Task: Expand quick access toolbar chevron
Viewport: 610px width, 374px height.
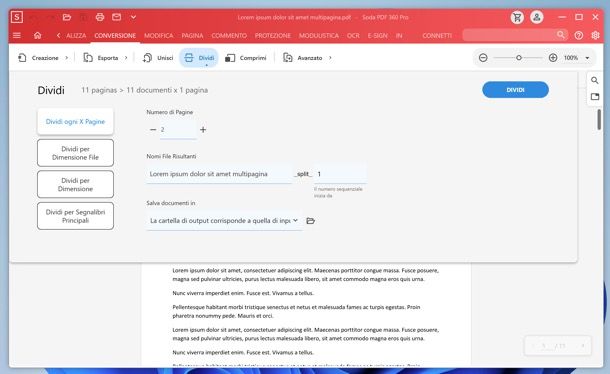Action: (x=133, y=17)
